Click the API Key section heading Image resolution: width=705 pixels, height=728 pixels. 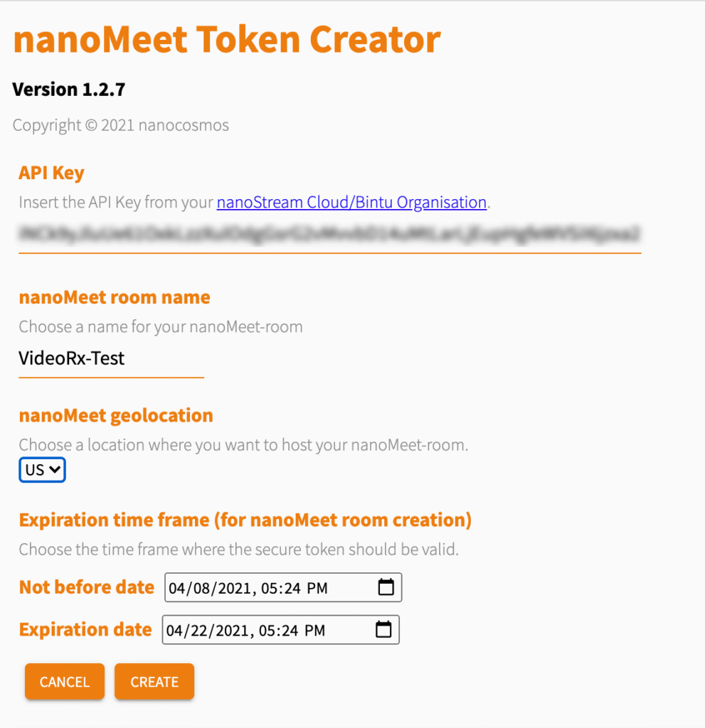pyautogui.click(x=51, y=173)
